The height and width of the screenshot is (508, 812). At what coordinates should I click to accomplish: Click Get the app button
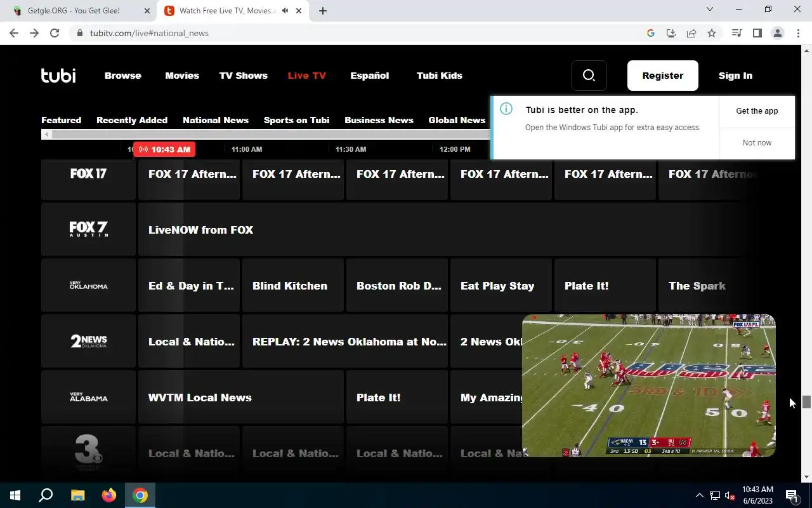tap(757, 111)
